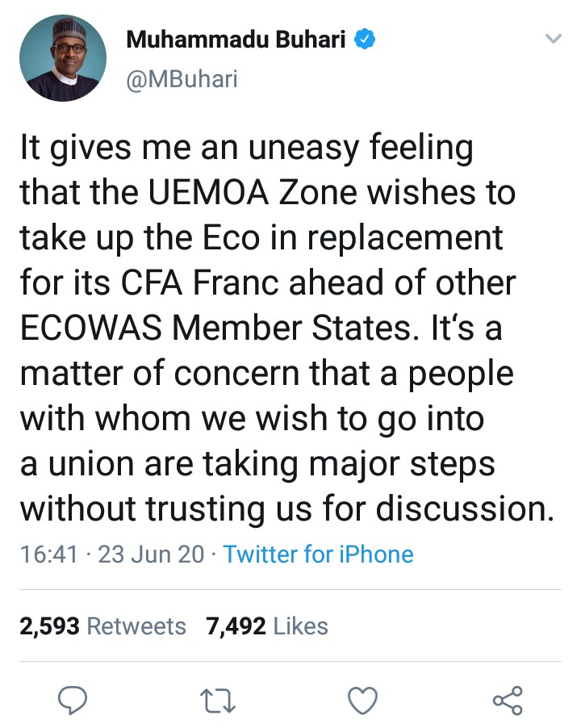Expand the tweet options chevron

coord(553,39)
